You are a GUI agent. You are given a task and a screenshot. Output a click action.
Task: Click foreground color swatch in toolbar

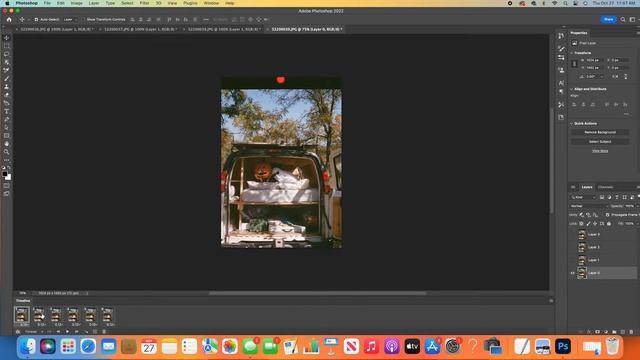[5, 174]
